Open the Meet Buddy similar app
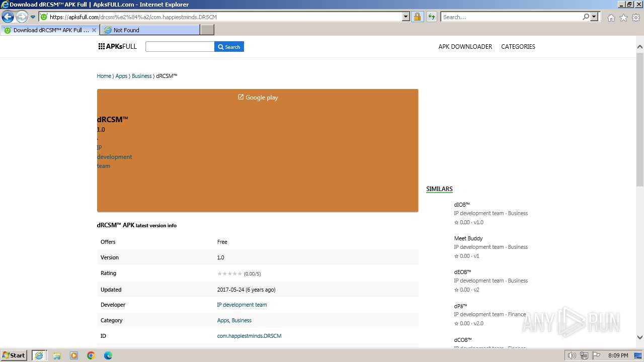This screenshot has width=644, height=362. click(468, 238)
